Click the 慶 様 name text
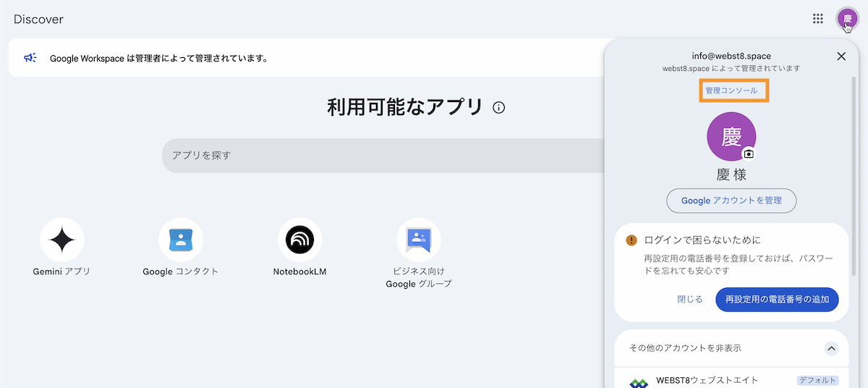The image size is (868, 388). point(731,174)
